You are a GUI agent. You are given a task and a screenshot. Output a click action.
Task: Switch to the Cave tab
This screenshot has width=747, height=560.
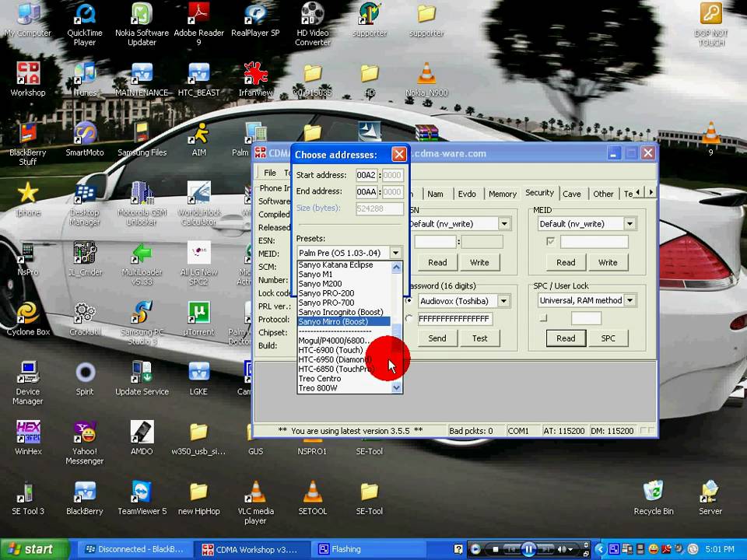click(572, 194)
